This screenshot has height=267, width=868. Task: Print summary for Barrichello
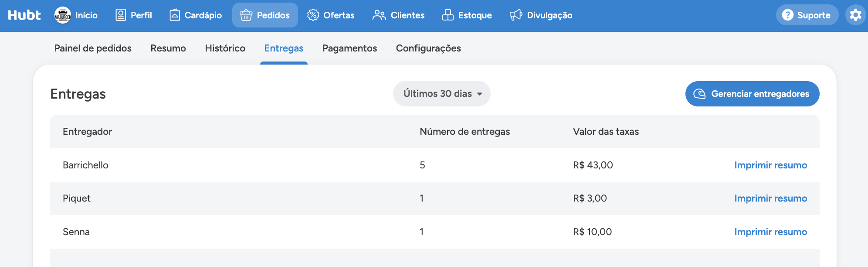(x=770, y=165)
